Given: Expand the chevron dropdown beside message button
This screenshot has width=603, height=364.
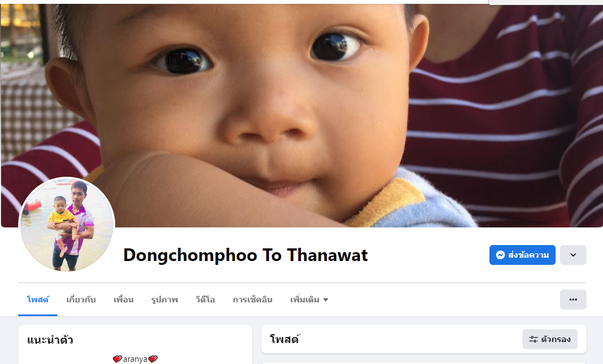Looking at the screenshot, I should point(573,255).
